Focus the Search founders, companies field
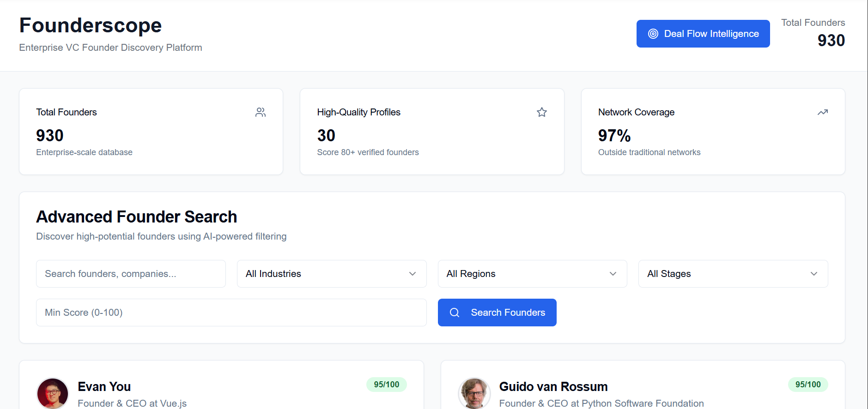The width and height of the screenshot is (868, 409). (131, 274)
